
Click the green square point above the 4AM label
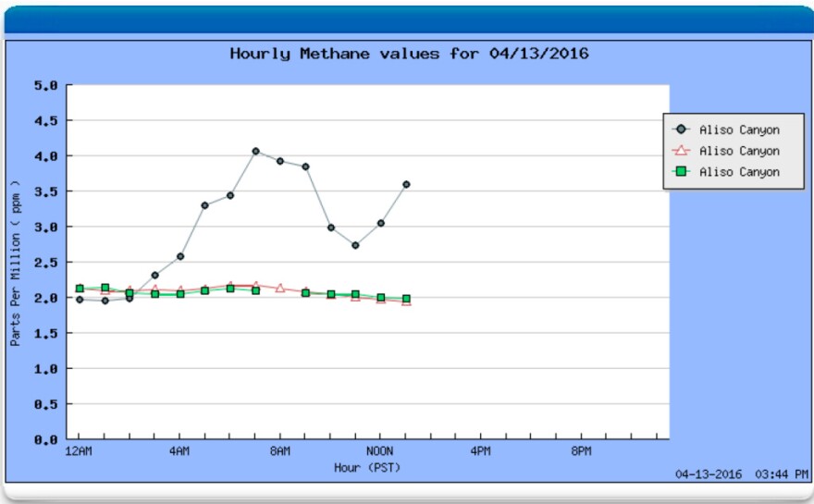(180, 294)
